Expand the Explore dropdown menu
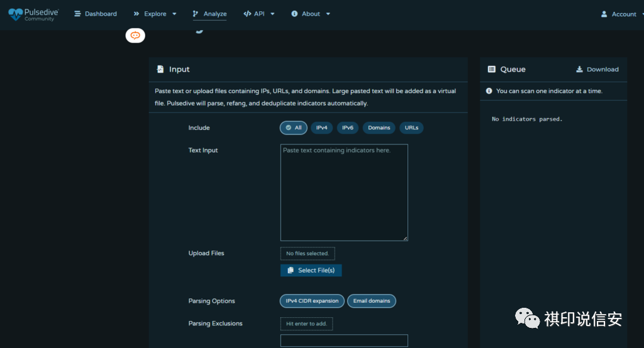This screenshot has height=348, width=644. pyautogui.click(x=155, y=14)
